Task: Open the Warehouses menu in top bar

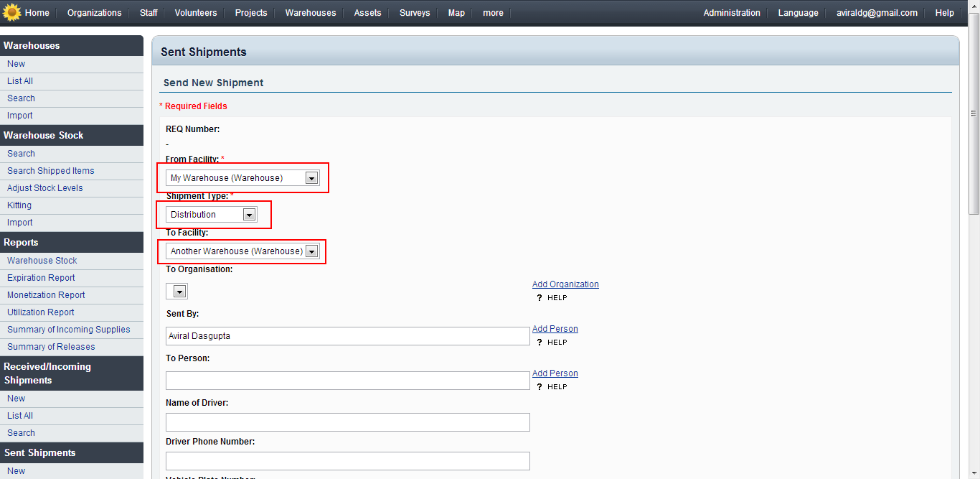Action: click(x=310, y=13)
